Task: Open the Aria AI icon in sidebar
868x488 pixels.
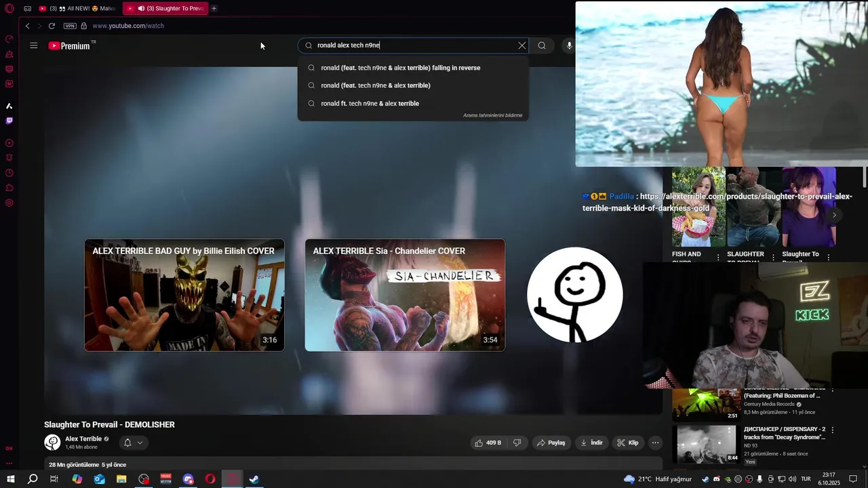Action: click(x=9, y=106)
